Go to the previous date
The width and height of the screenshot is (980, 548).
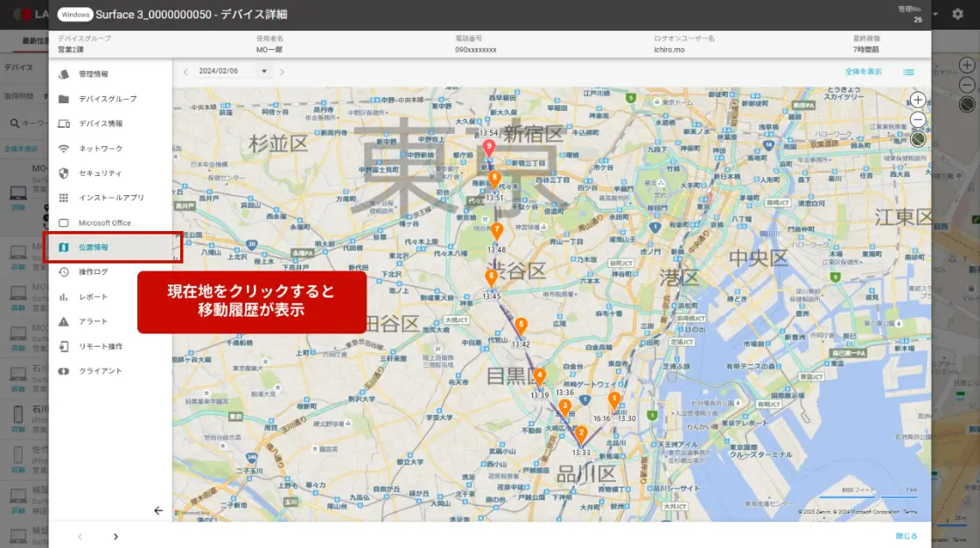pyautogui.click(x=185, y=72)
